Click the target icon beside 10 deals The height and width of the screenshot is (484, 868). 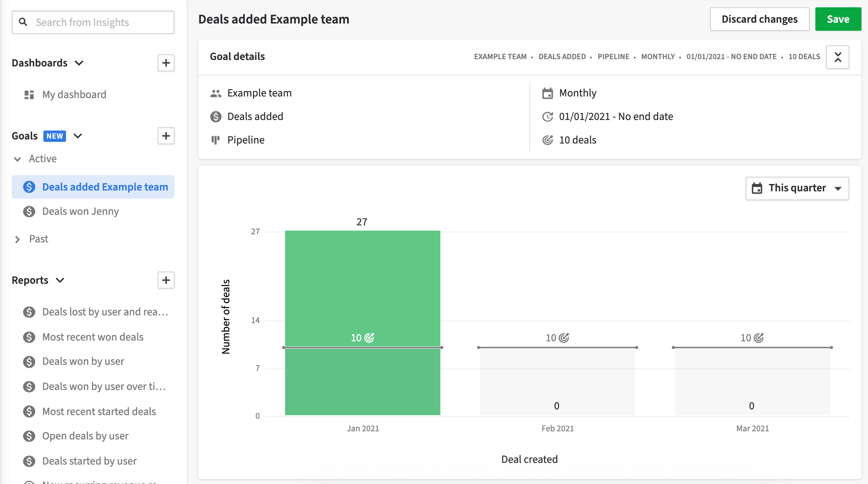coord(548,140)
